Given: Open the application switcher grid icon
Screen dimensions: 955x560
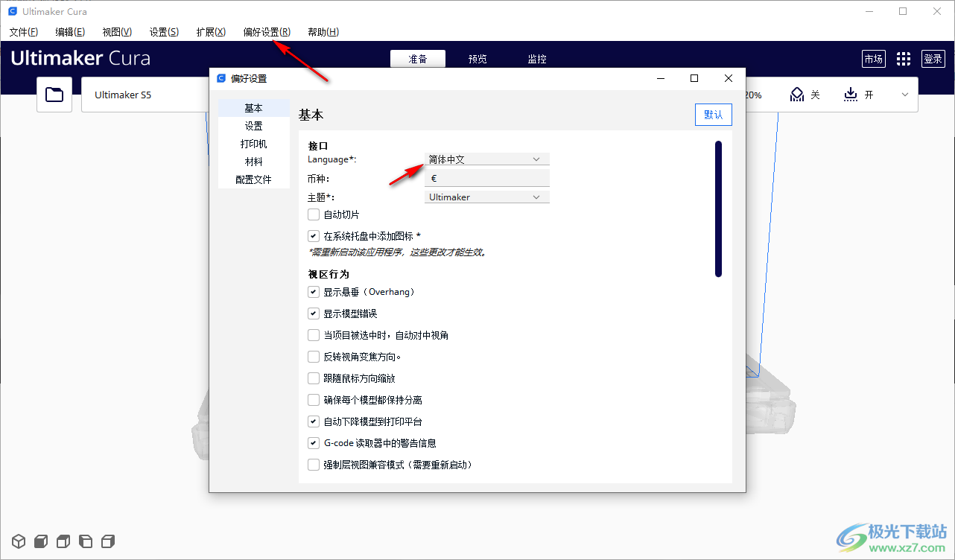Looking at the screenshot, I should pyautogui.click(x=903, y=59).
